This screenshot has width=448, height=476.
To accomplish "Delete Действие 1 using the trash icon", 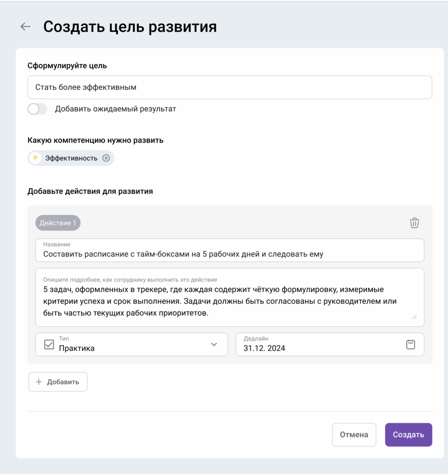I will pyautogui.click(x=414, y=223).
